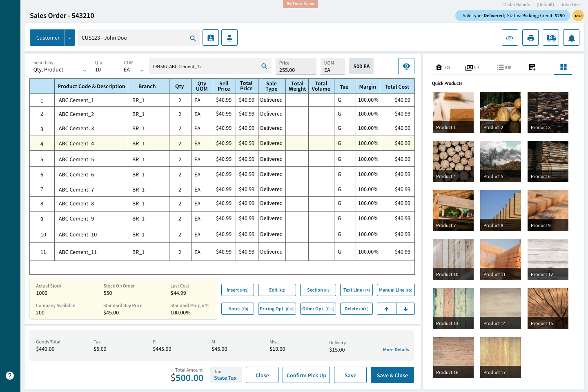Select Product 5 thumbnail
This screenshot has height=392, width=588.
click(501, 162)
